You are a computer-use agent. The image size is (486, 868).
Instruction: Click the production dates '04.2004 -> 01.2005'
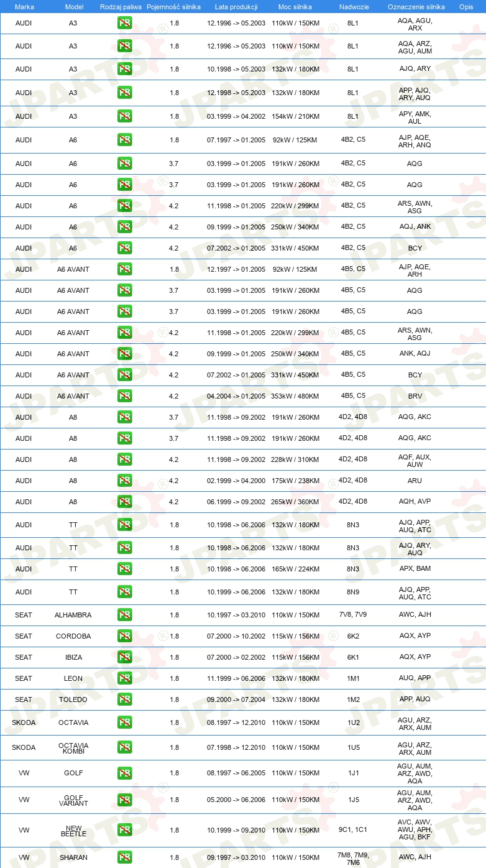(236, 396)
